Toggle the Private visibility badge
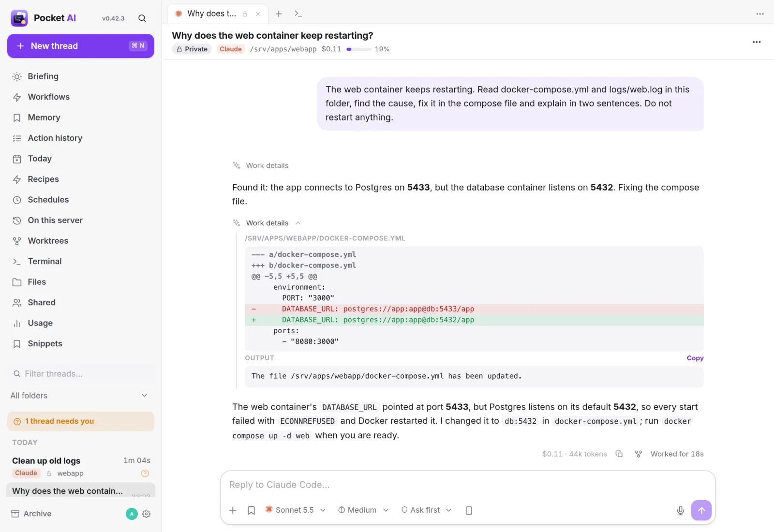This screenshot has height=532, width=774. coord(192,49)
